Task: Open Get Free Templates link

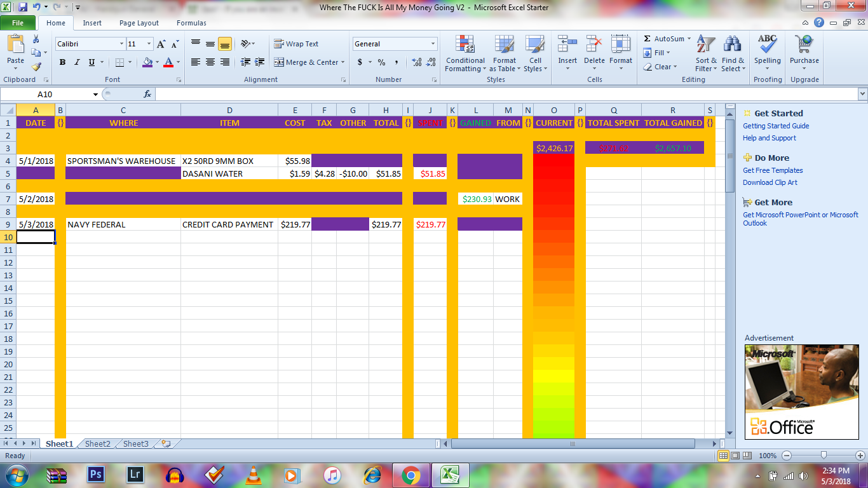Action: pos(773,170)
